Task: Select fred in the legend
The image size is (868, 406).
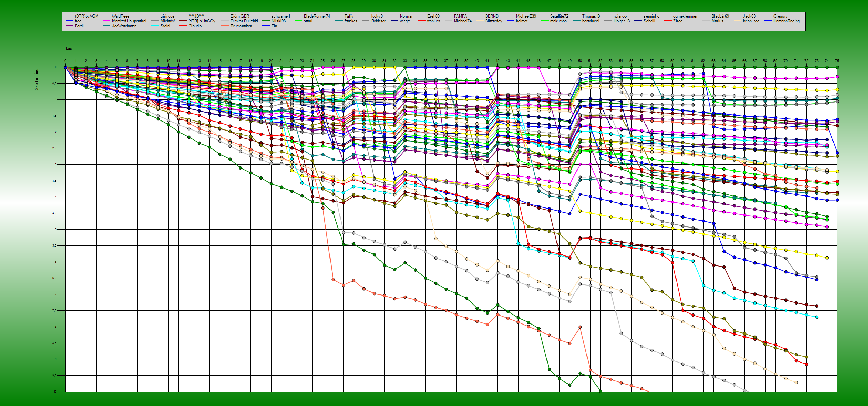Action: (x=78, y=21)
